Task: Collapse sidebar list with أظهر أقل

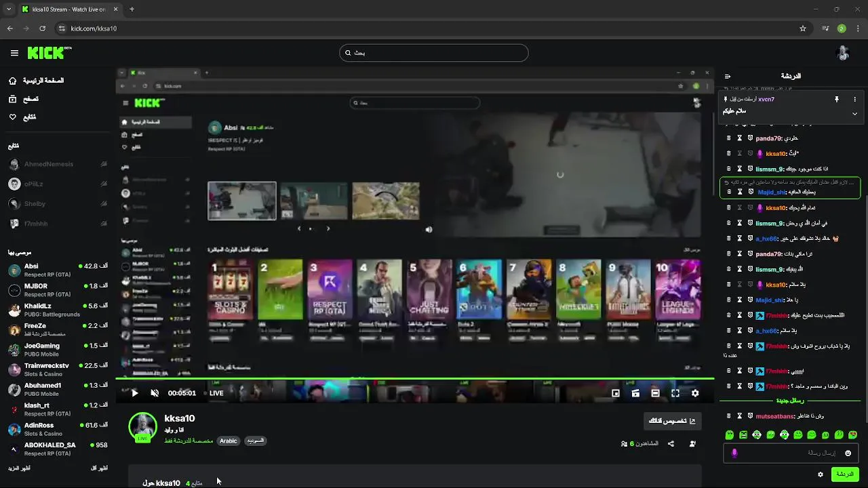Action: point(99,468)
